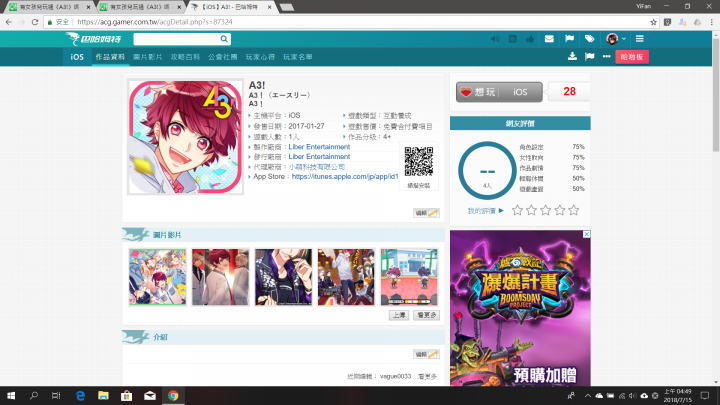Screen dimensions: 720x405
Task: Open the 公會社團 tab
Action: point(223,57)
